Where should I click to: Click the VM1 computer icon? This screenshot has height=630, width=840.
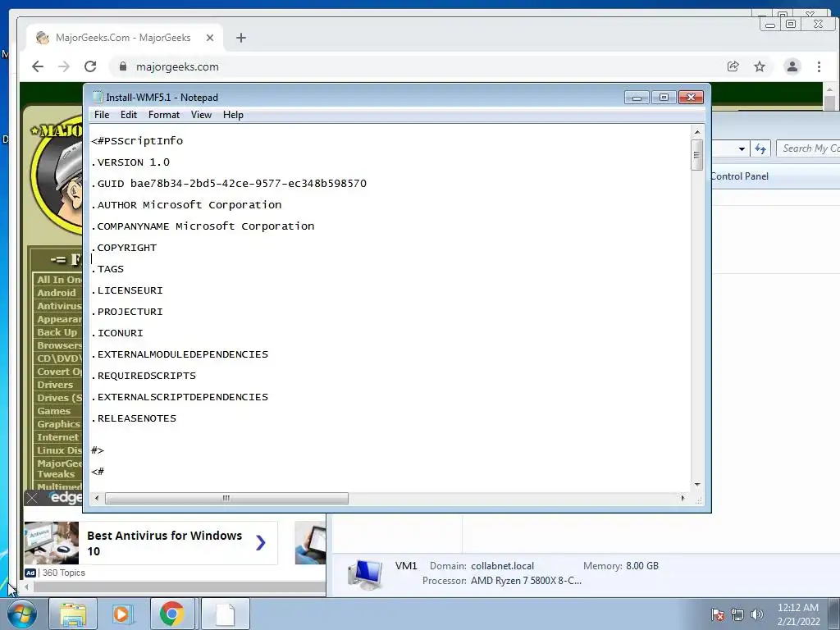365,573
